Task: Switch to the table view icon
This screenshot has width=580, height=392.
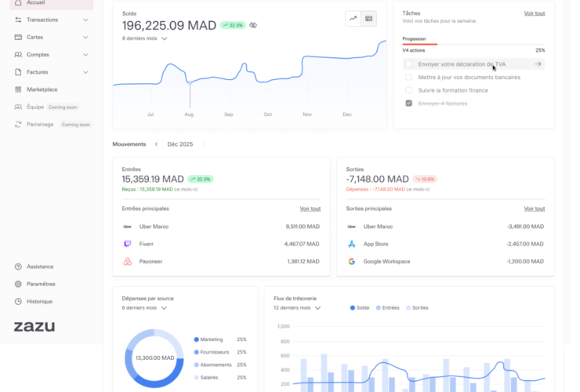Action: 369,18
